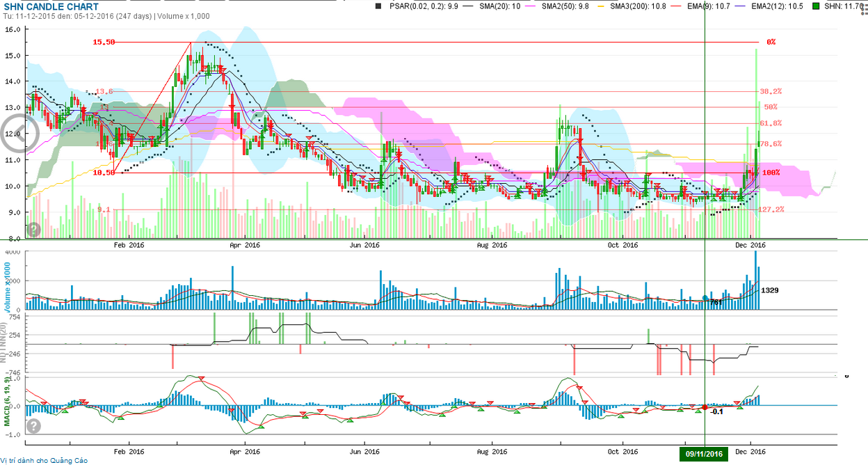Click the 09/11/2016 crosshair date label
868x465 pixels.
click(x=705, y=454)
